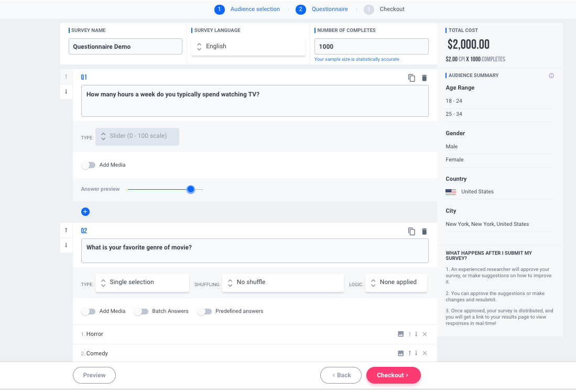Screen dimensions: 576x392
Task: Move question Q2 up with arrow
Action: 66,230
